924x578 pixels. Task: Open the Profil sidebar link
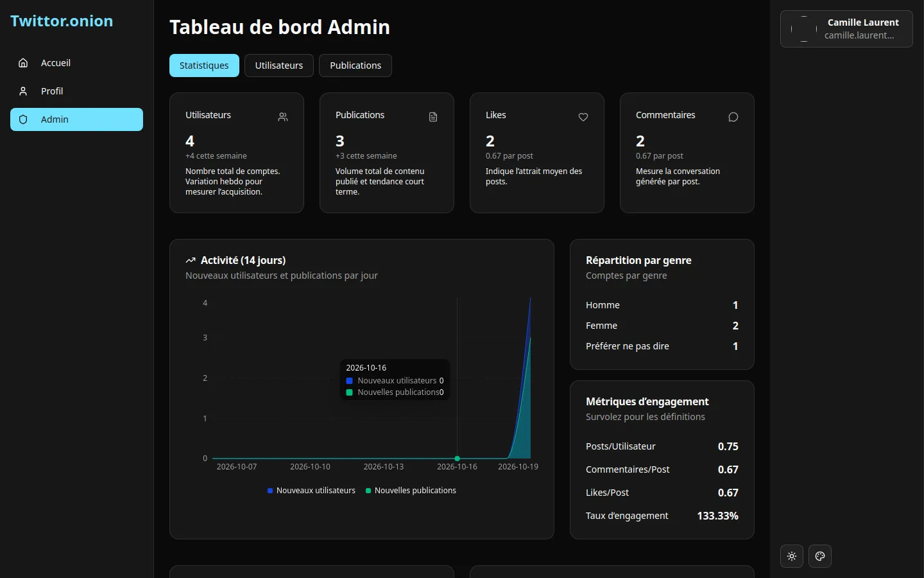(76, 91)
